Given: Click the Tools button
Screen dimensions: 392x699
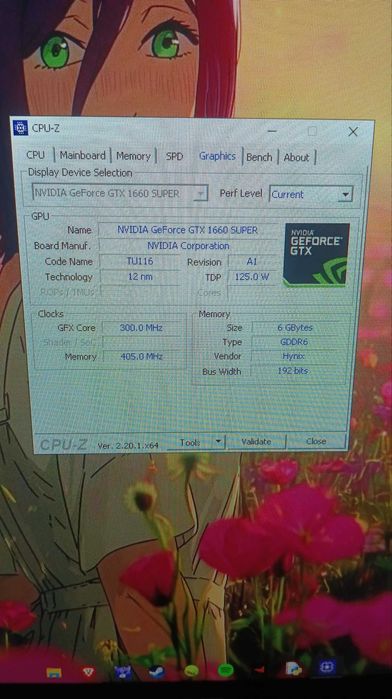Looking at the screenshot, I should pyautogui.click(x=190, y=442).
